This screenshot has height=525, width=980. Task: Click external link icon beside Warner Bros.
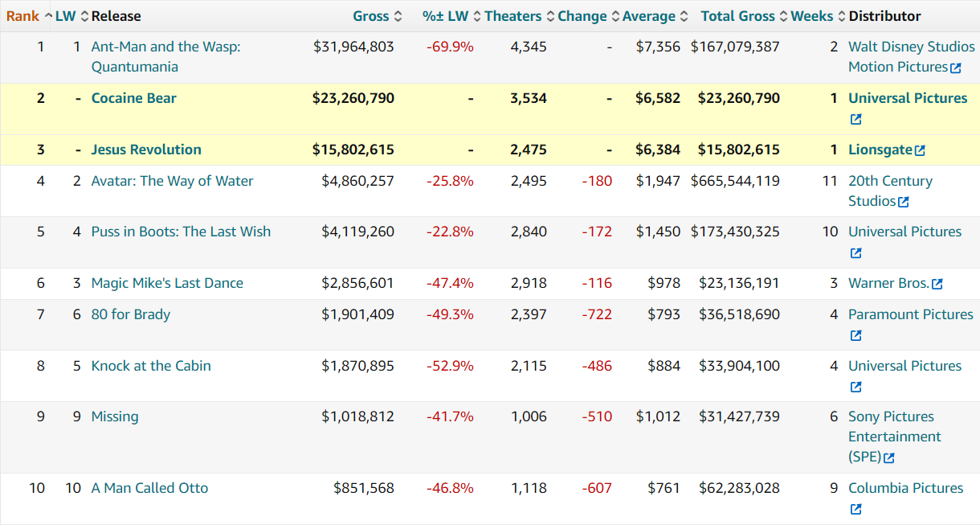click(937, 284)
